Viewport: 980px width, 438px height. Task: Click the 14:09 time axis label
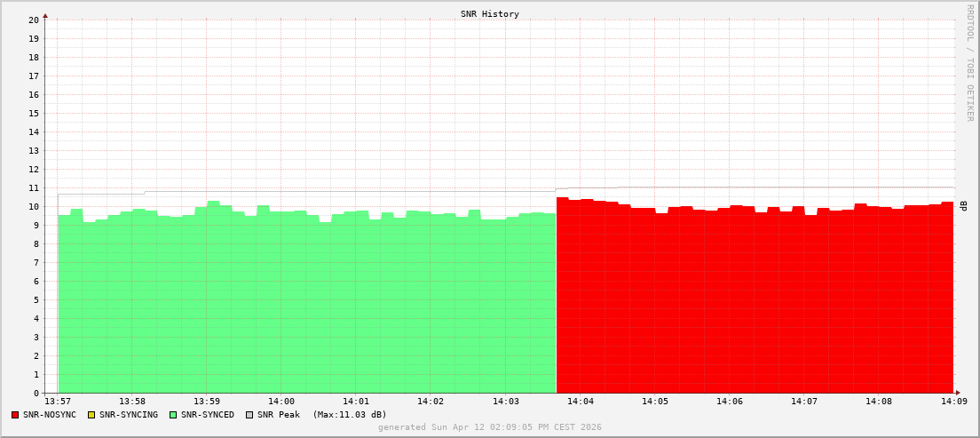(x=953, y=402)
